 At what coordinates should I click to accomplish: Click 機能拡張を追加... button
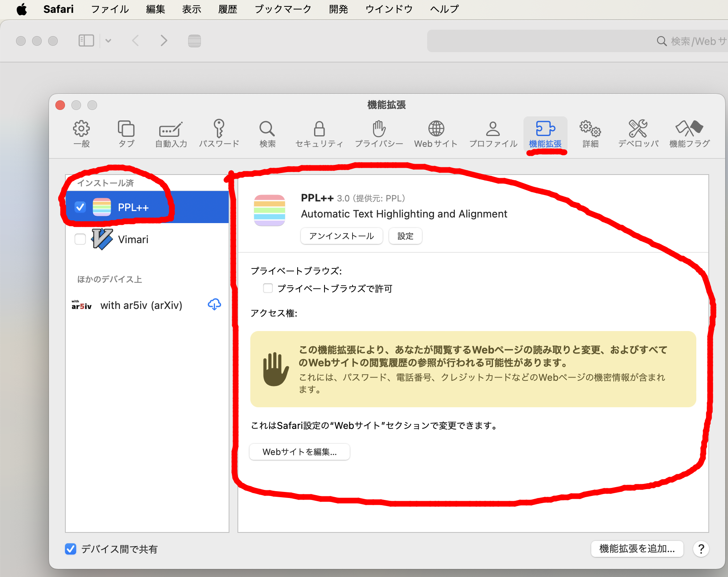pos(637,549)
